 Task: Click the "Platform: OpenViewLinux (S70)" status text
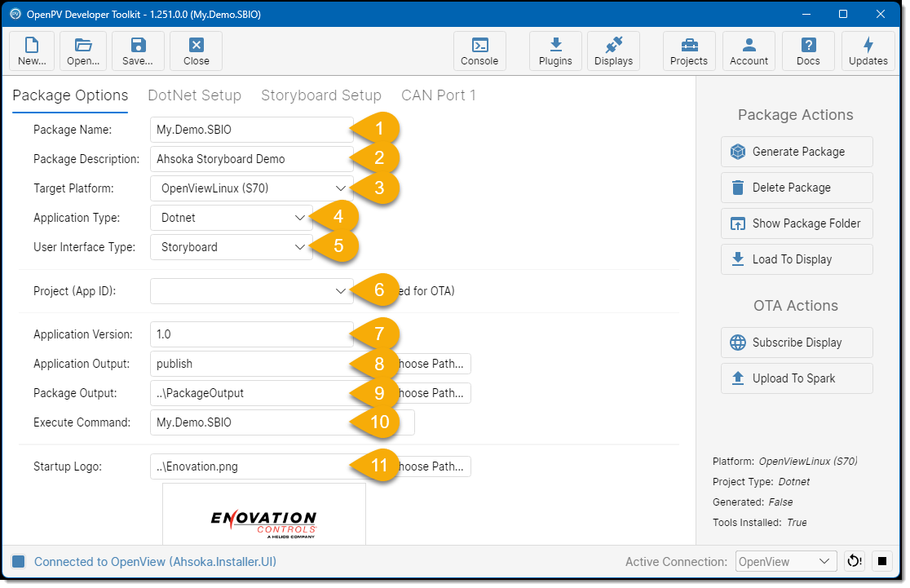[x=784, y=462]
